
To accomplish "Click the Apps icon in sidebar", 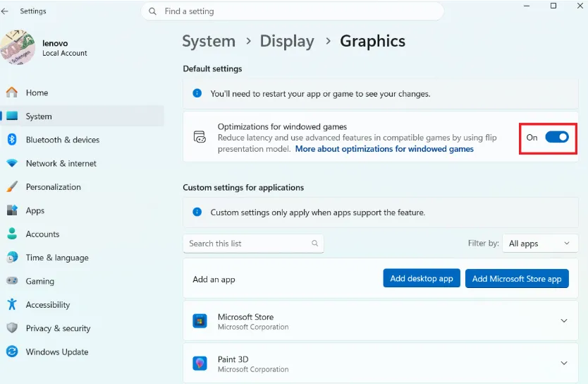I will pyautogui.click(x=12, y=210).
